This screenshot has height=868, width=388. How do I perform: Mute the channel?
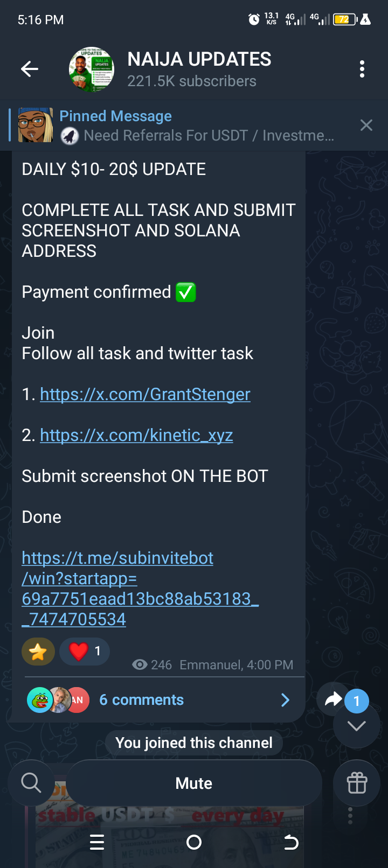pos(194,783)
